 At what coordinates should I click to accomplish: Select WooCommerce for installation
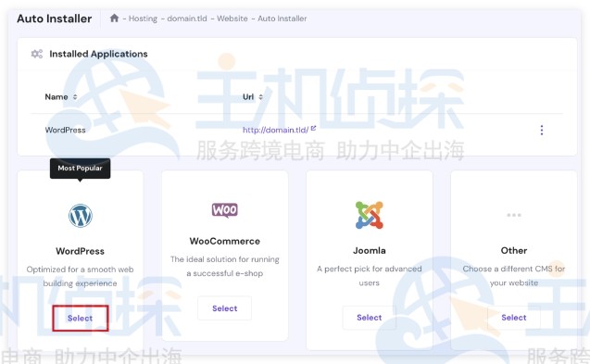[225, 308]
